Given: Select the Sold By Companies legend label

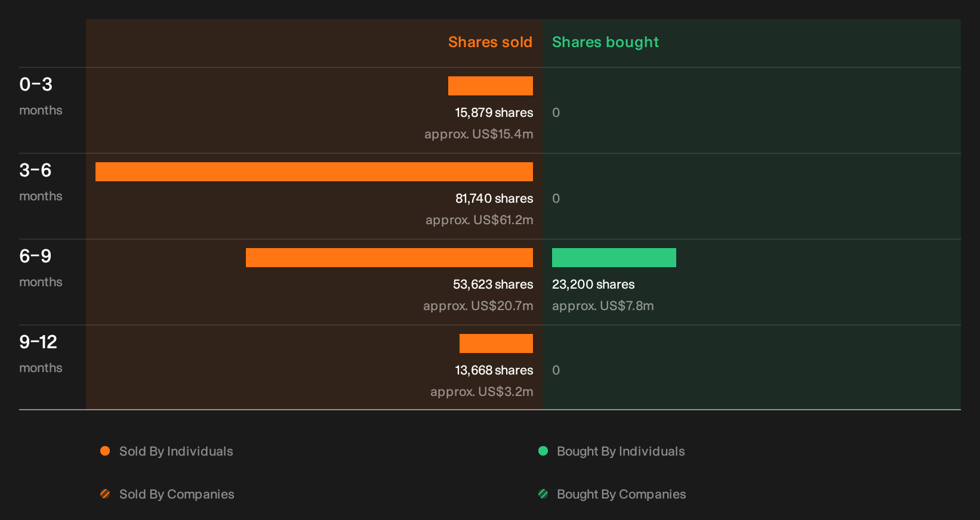Looking at the screenshot, I should tap(177, 494).
